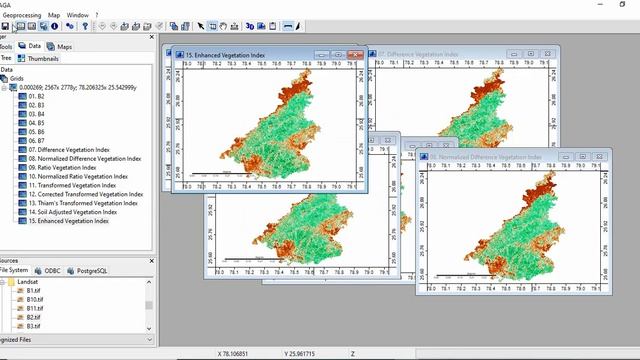Open the Window menu
The image size is (640, 360).
78,15
